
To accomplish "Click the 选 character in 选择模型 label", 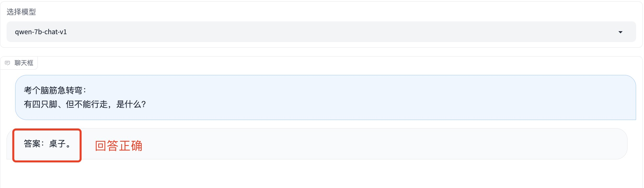I will coord(10,12).
